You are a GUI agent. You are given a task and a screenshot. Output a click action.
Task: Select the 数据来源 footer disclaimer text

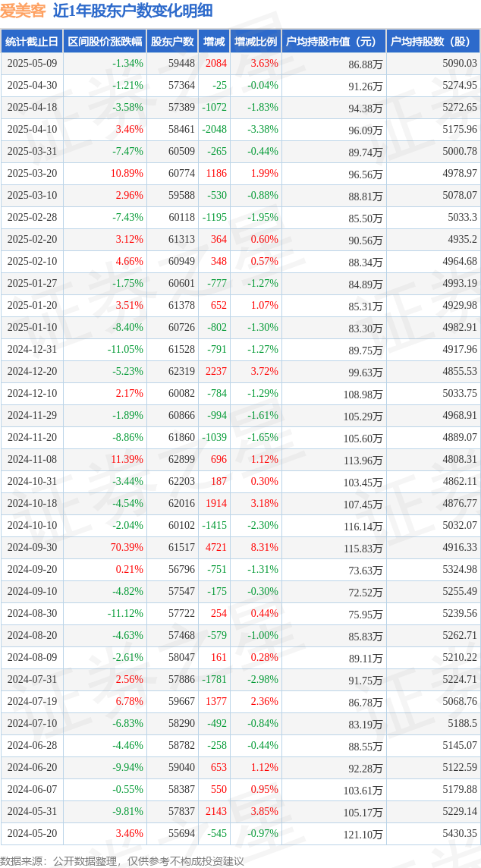pyautogui.click(x=122, y=860)
